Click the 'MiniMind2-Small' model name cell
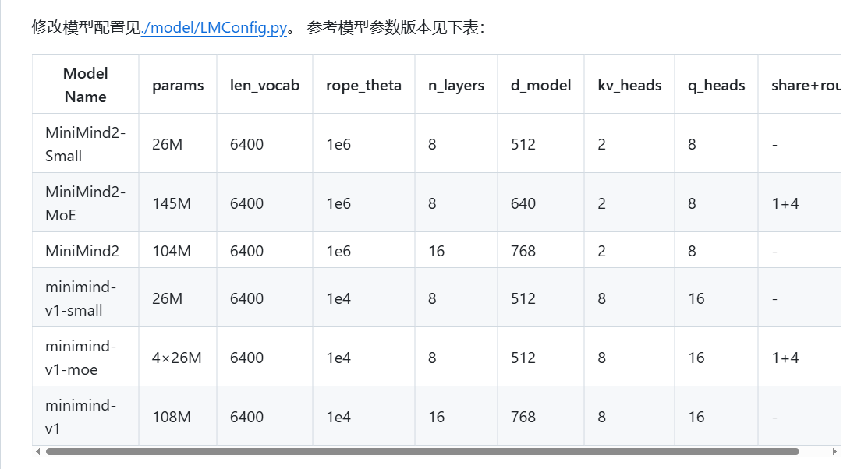Image resolution: width=868 pixels, height=469 pixels. [x=85, y=144]
